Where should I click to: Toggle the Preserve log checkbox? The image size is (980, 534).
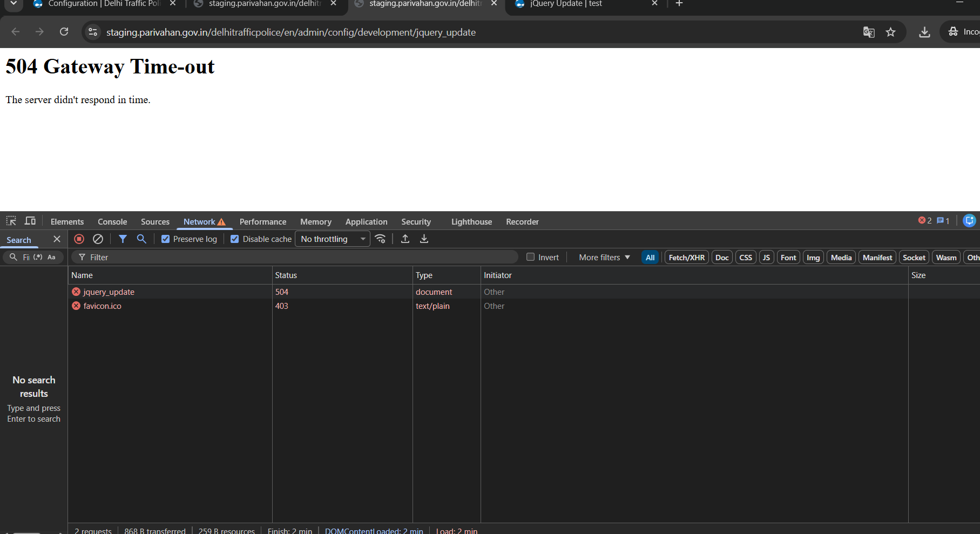pyautogui.click(x=166, y=239)
